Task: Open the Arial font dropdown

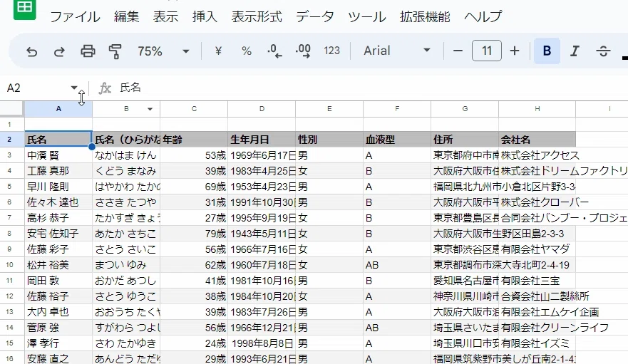Action: coord(396,51)
